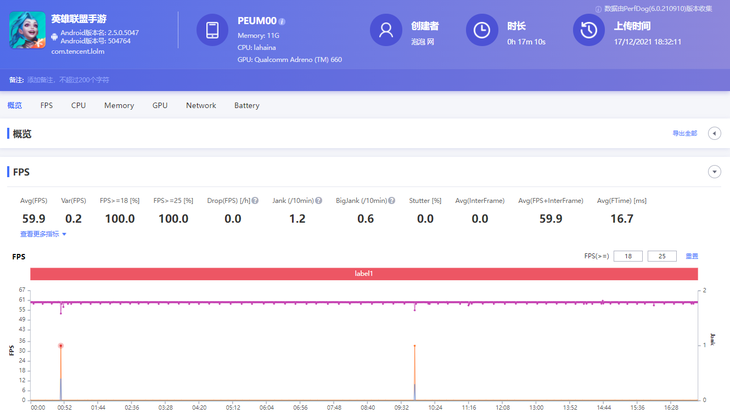Click help icon beside BigJank (/10min)
730x413 pixels.
click(392, 201)
